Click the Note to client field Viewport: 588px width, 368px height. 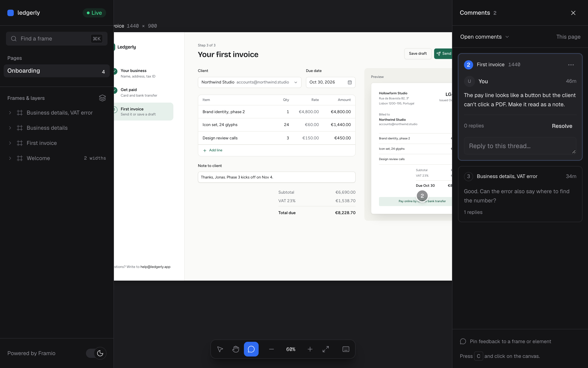[x=277, y=177]
